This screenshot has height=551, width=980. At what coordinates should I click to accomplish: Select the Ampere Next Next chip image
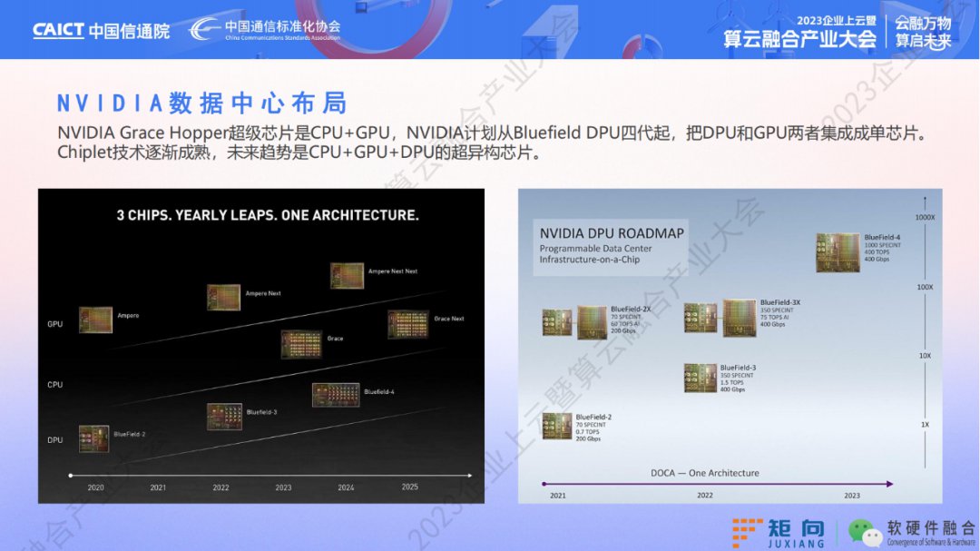point(347,276)
